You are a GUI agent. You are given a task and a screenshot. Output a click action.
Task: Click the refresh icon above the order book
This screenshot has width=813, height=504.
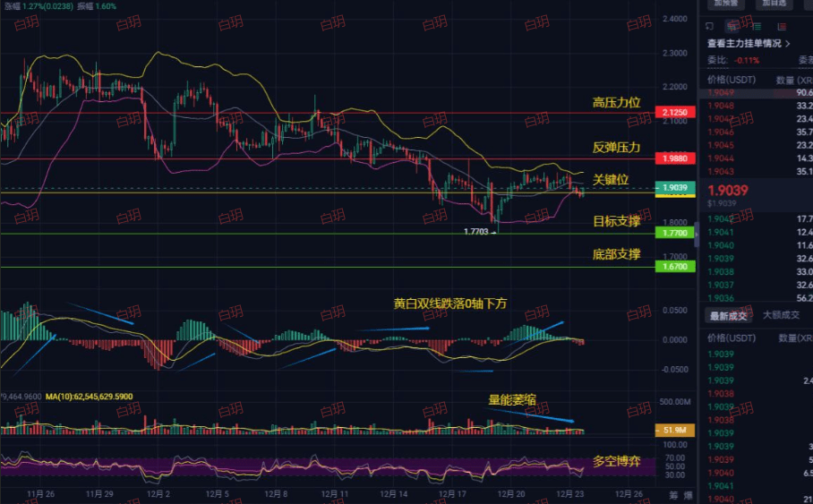(x=709, y=26)
